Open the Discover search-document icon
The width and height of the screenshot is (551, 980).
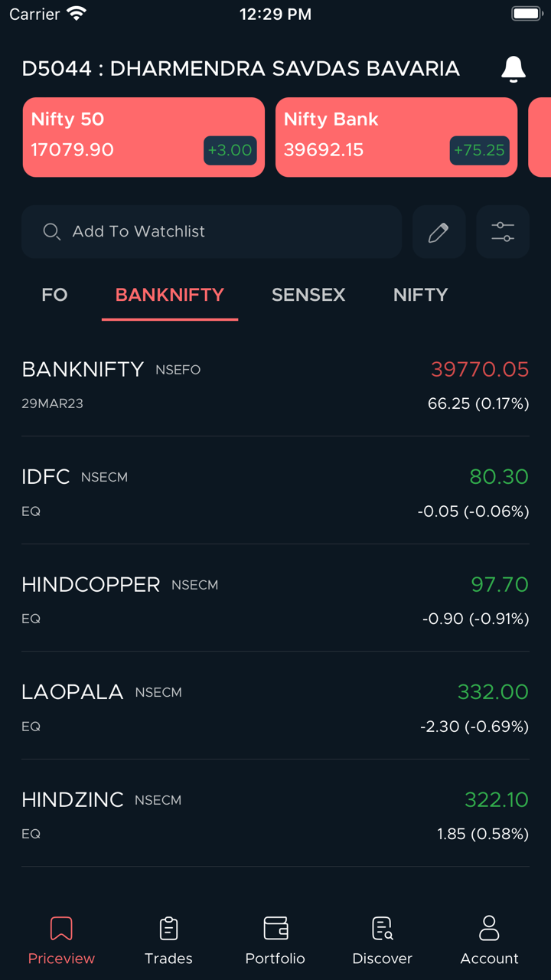pos(382,929)
